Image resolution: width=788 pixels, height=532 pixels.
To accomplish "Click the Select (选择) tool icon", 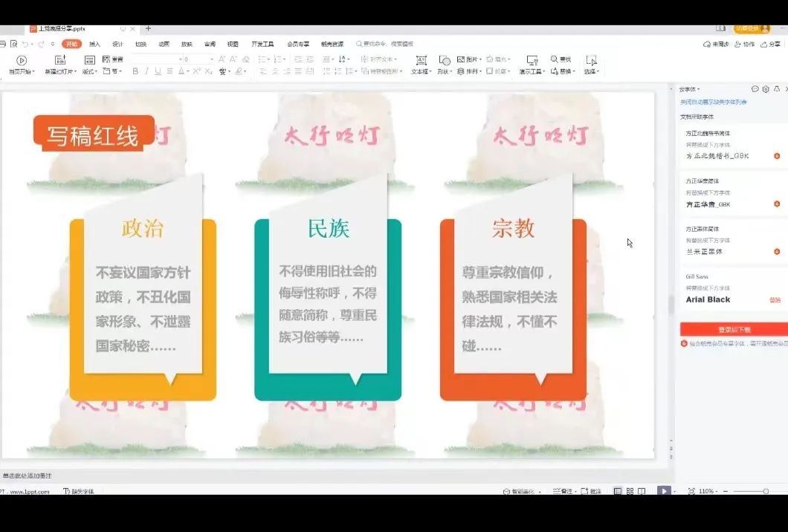I will tap(591, 60).
